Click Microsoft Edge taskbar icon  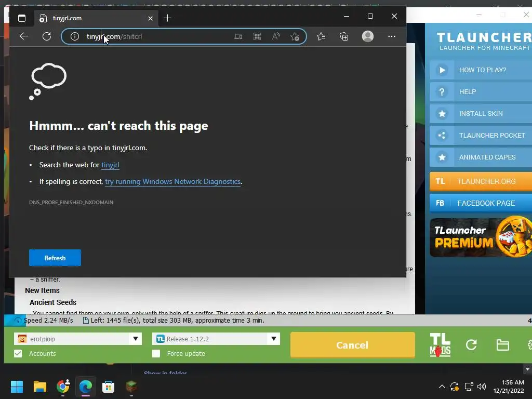click(x=86, y=387)
